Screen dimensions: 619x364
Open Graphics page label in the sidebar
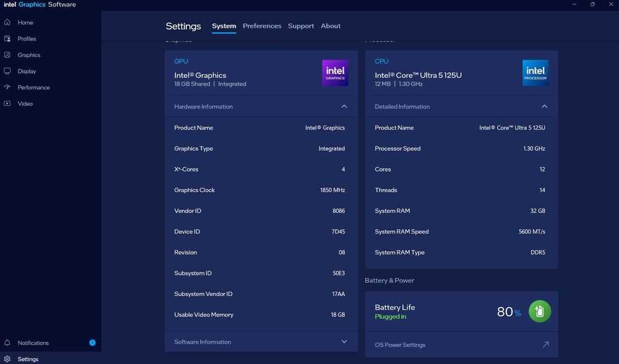point(29,55)
